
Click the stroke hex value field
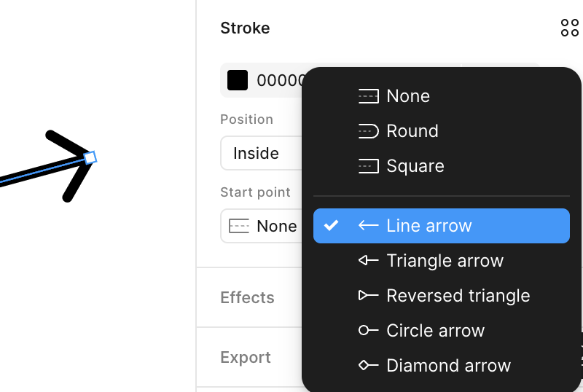(277, 80)
